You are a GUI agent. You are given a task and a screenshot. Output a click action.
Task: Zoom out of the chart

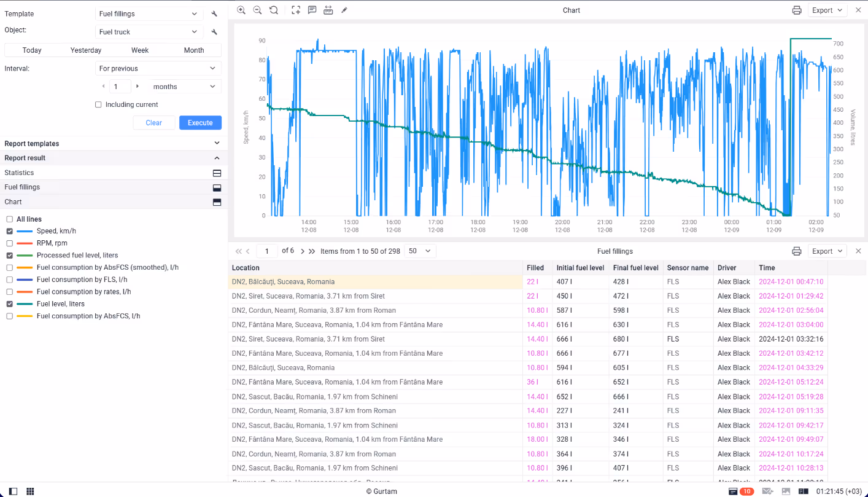coord(257,10)
